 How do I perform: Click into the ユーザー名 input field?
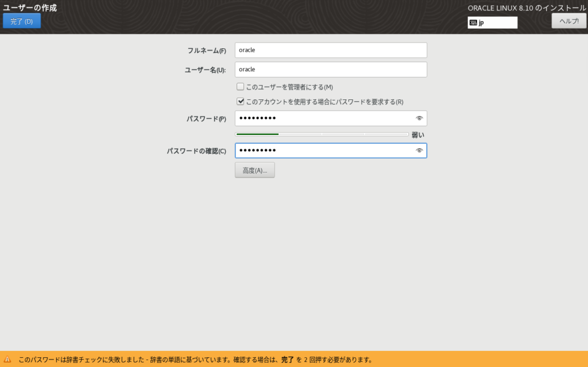click(330, 69)
